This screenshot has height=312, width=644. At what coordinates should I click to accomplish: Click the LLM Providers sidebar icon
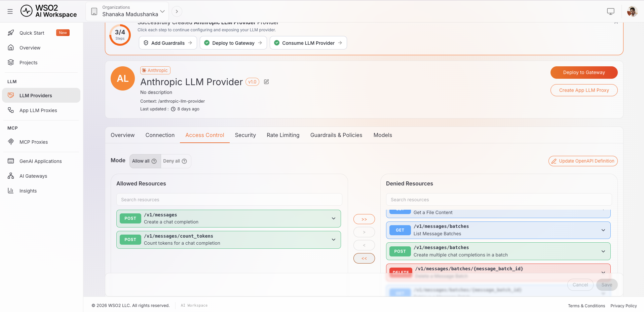tap(11, 95)
